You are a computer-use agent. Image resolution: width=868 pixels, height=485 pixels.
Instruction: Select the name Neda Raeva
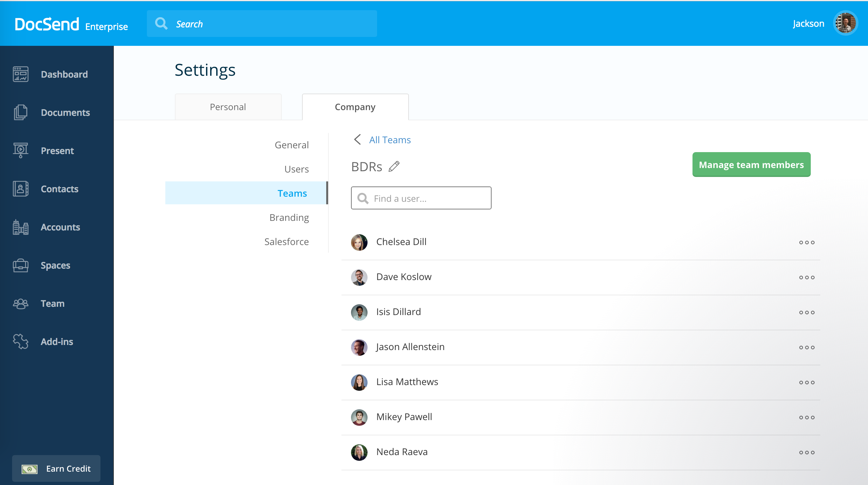[402, 452]
